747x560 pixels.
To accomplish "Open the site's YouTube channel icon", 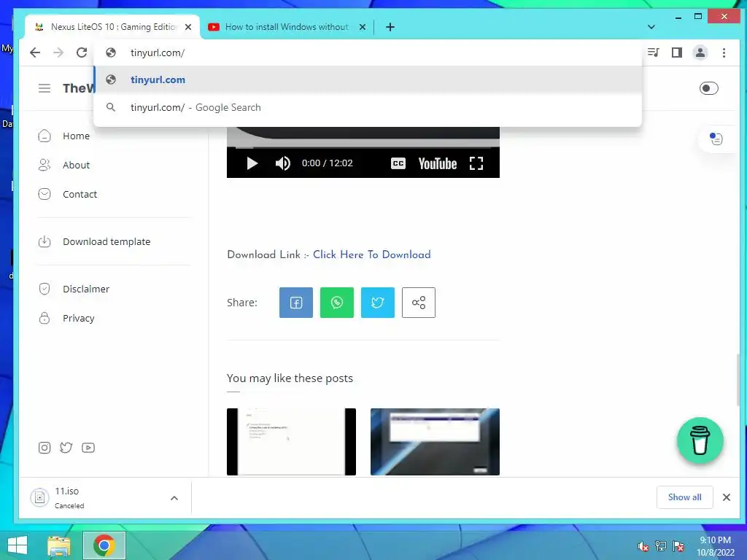I will point(88,448).
